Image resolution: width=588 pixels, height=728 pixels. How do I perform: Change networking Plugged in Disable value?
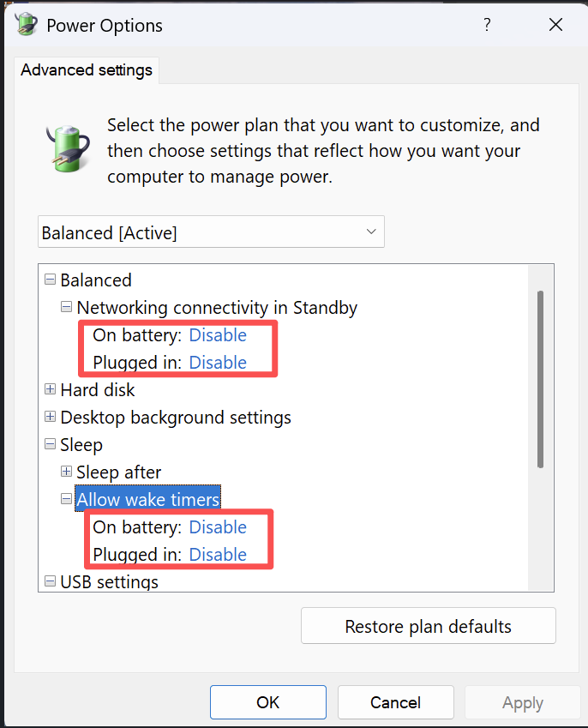[218, 362]
